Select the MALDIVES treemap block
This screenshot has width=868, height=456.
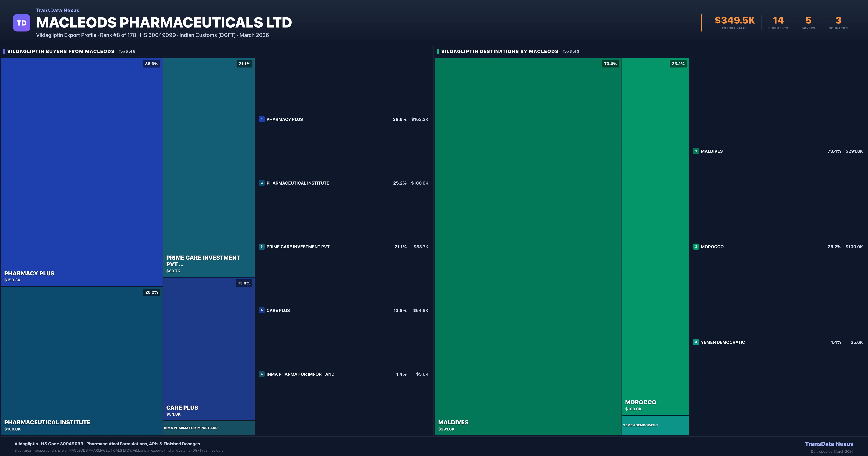coord(528,246)
